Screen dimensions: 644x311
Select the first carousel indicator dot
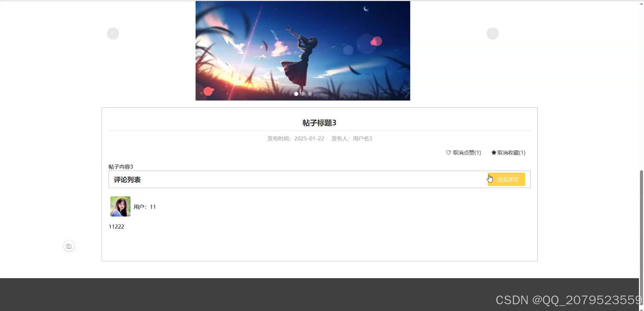click(296, 94)
